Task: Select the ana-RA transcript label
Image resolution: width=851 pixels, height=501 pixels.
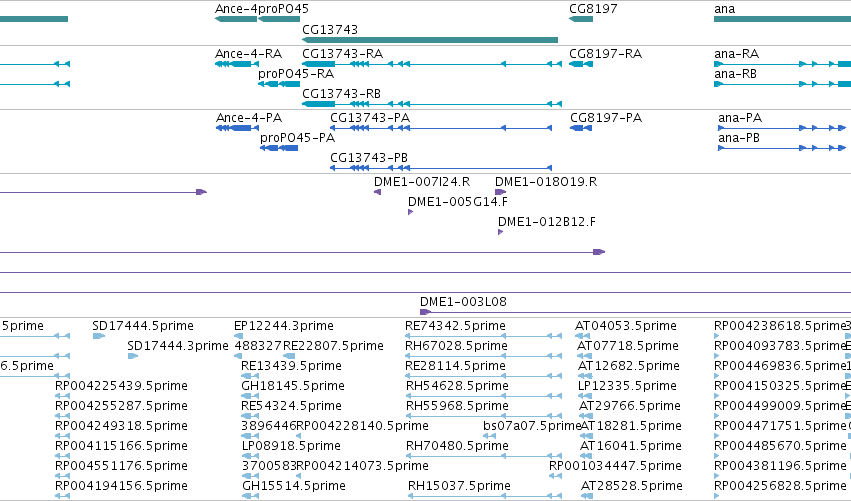Action: [x=736, y=54]
